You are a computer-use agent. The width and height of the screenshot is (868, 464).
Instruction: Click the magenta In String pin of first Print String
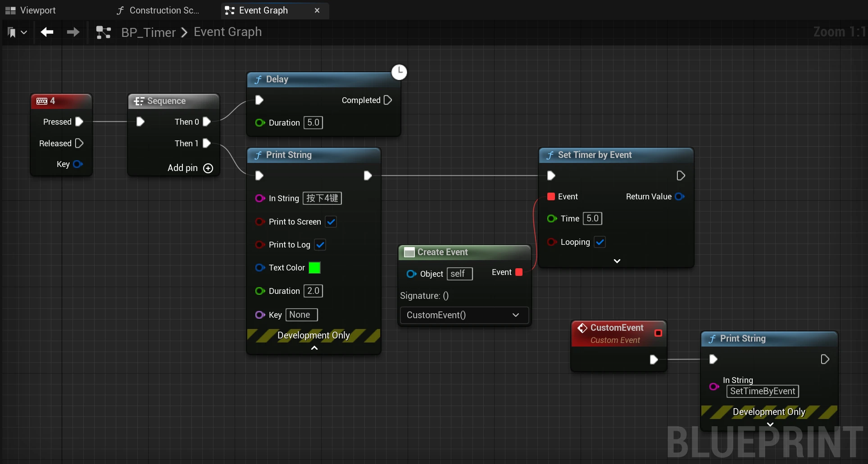(260, 198)
